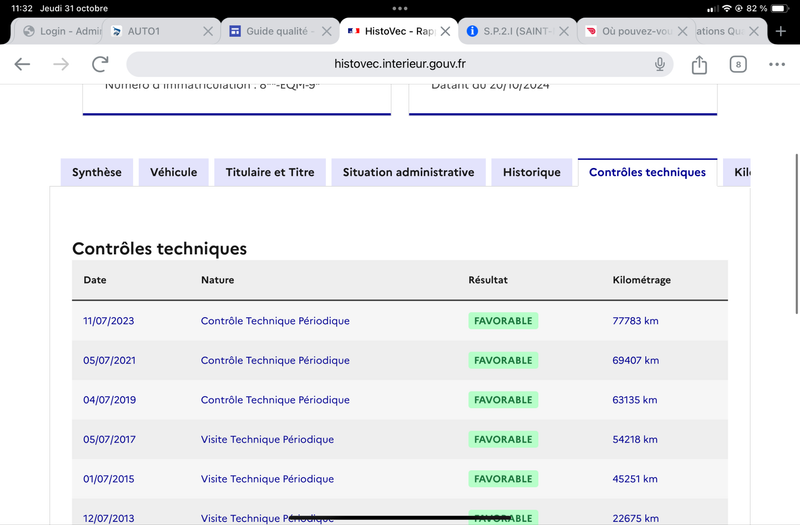800x525 pixels.
Task: Open the Historique section tab
Action: pos(532,172)
